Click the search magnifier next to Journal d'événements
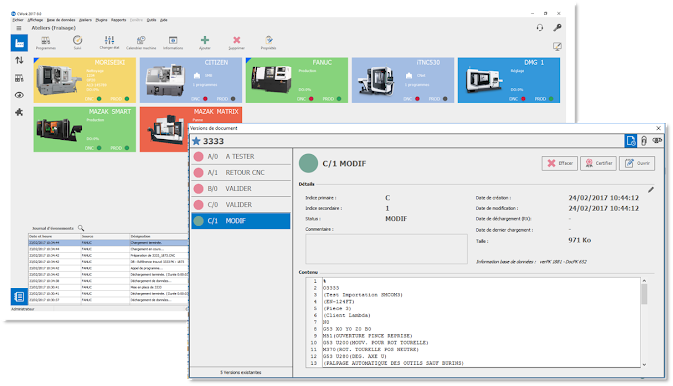673x386 pixels. click(81, 228)
